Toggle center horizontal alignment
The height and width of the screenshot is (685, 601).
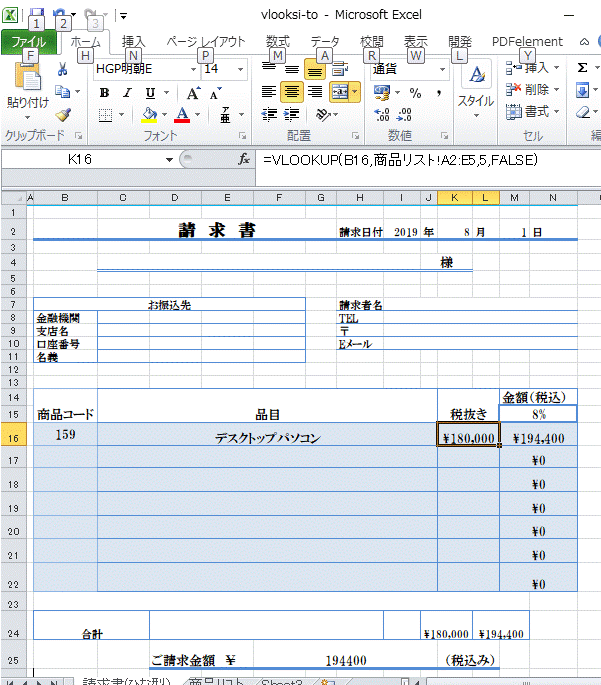[291, 92]
